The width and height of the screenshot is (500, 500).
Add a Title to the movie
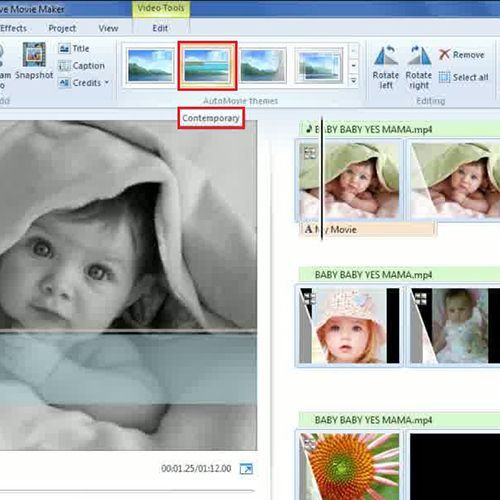tap(74, 49)
